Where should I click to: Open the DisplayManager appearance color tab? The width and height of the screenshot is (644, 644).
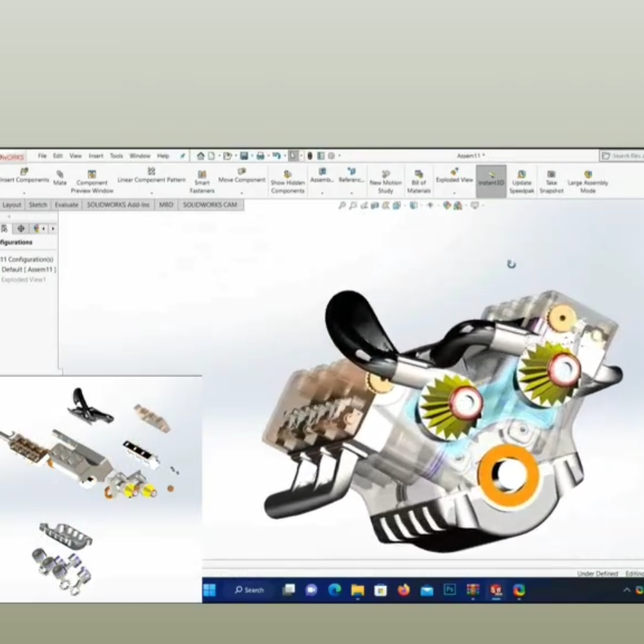[x=36, y=228]
